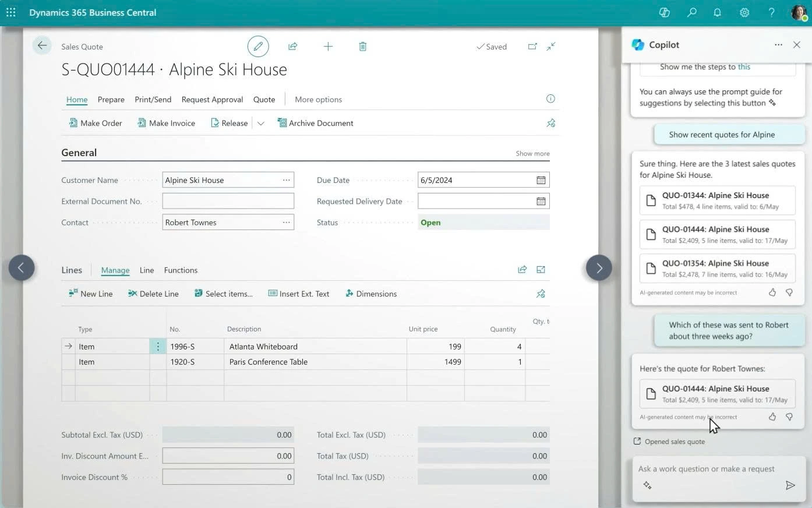Click the External Document No. field
Screen dimensions: 812x508
pyautogui.click(x=228, y=201)
